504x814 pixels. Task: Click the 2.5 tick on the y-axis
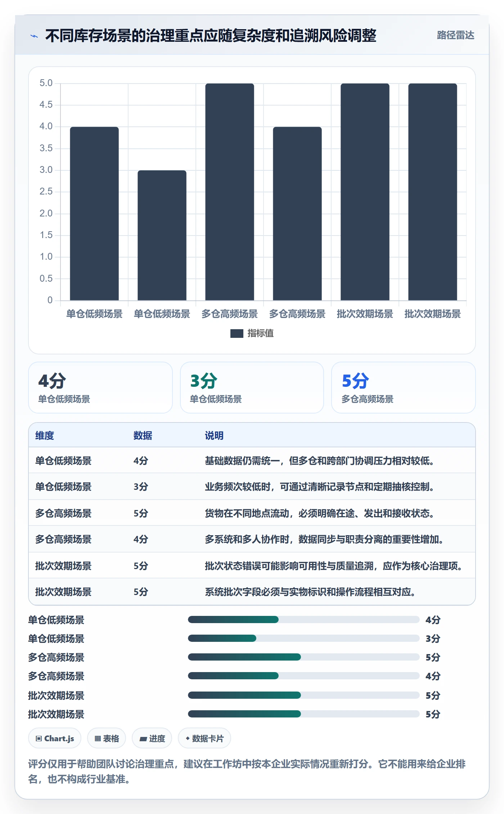[x=46, y=192]
